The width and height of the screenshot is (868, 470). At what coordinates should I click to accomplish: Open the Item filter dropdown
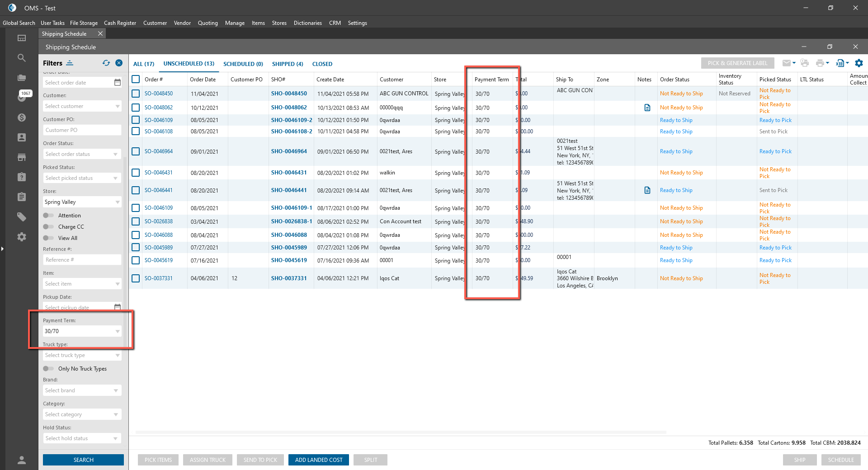82,284
